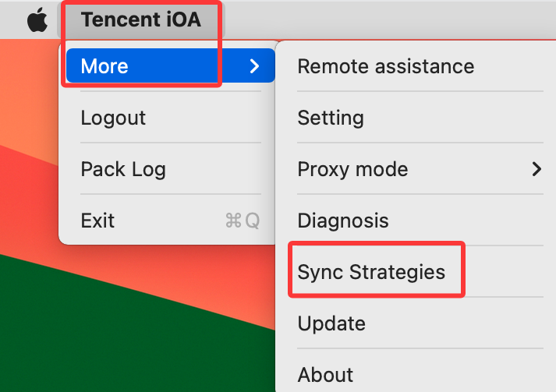Click the green desktop wallpaper area
The width and height of the screenshot is (556, 392).
pyautogui.click(x=106, y=337)
